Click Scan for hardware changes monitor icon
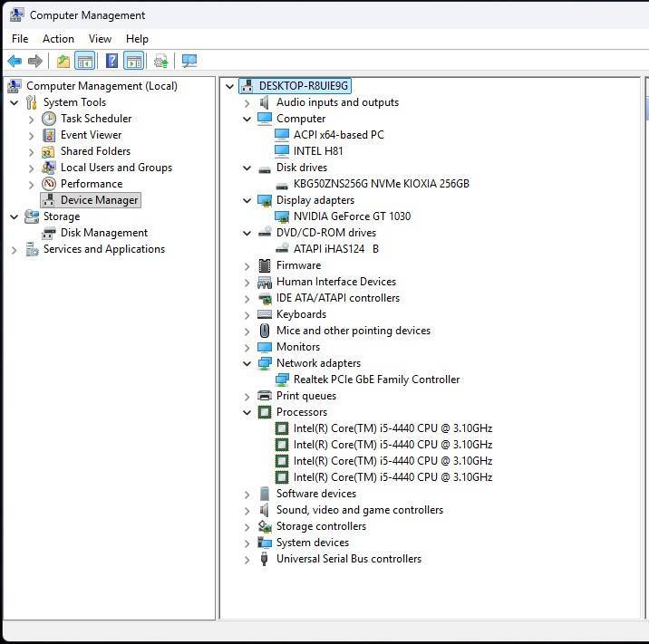Image resolution: width=649 pixels, height=644 pixels. pos(189,61)
